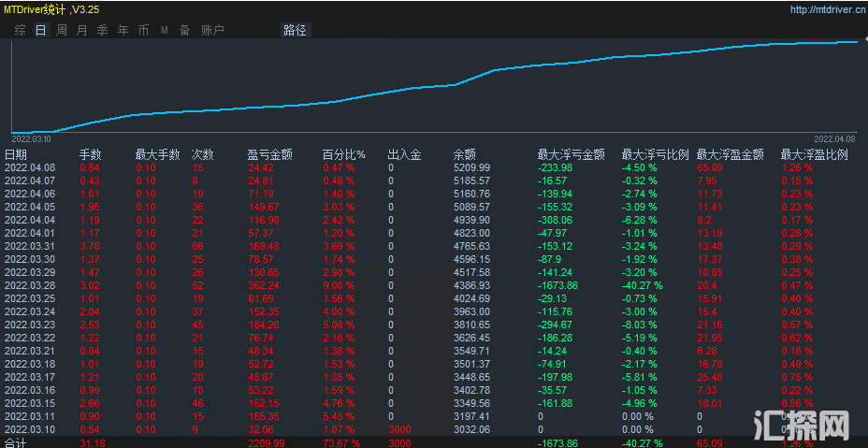Select the 2022.04.05 row date
The image size is (868, 448).
[30, 207]
